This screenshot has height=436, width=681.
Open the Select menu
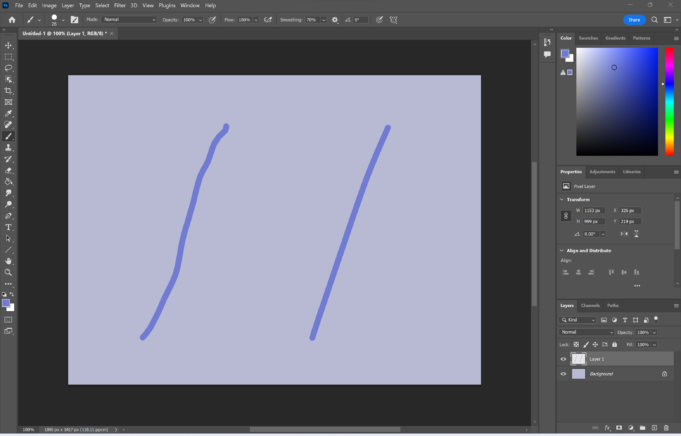pos(102,6)
